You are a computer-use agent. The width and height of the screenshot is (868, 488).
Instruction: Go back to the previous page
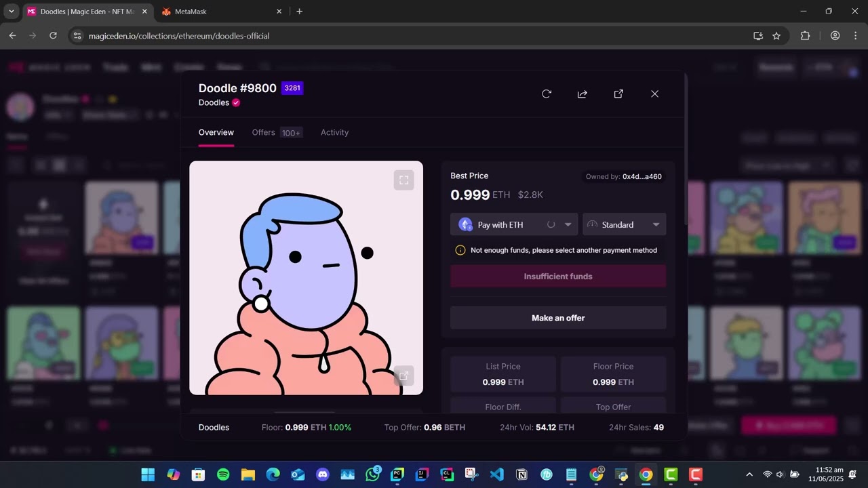point(12,36)
